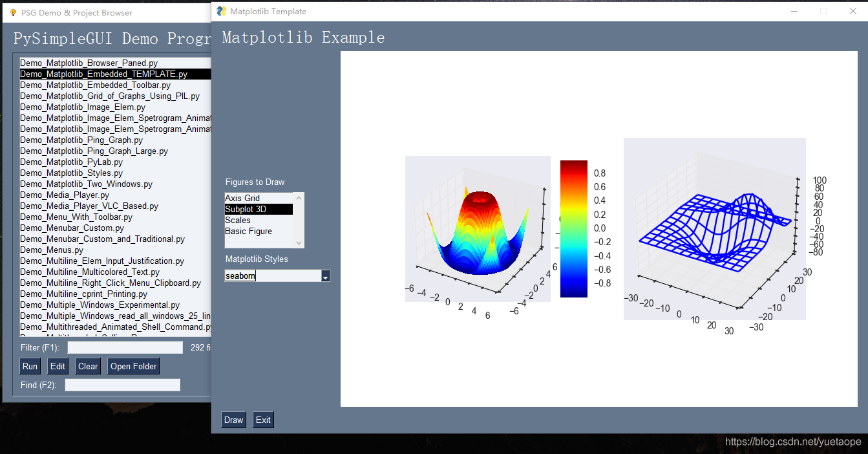Select Demo_Matplotlib_Image_Elem.py
Image resolution: width=868 pixels, height=454 pixels.
point(115,107)
